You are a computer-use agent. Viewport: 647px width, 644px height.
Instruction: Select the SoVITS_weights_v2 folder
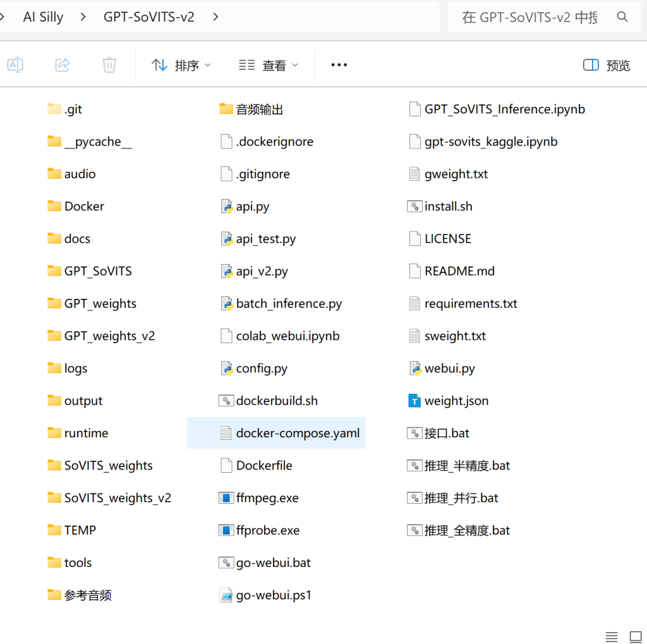pos(109,498)
